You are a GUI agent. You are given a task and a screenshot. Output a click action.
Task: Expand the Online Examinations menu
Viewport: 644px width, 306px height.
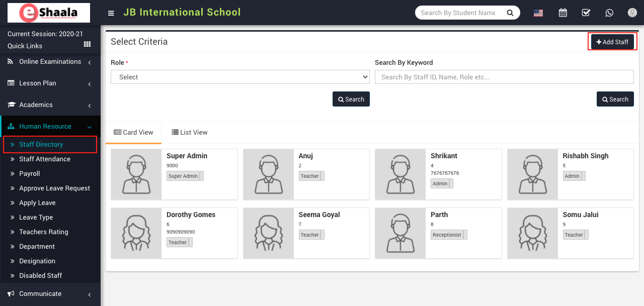pyautogui.click(x=50, y=62)
